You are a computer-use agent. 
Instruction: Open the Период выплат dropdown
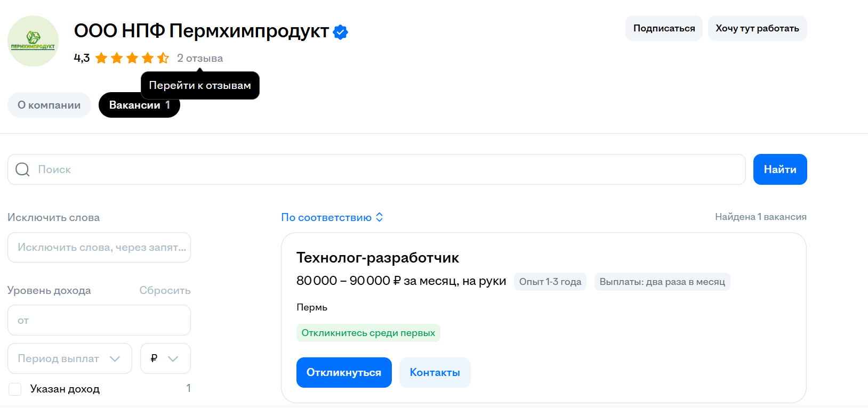[69, 358]
